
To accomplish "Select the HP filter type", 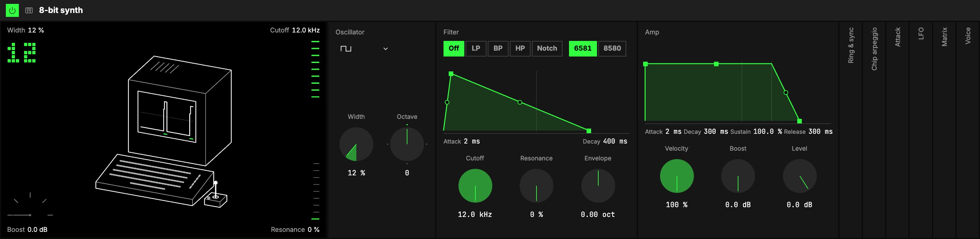I will (x=520, y=48).
